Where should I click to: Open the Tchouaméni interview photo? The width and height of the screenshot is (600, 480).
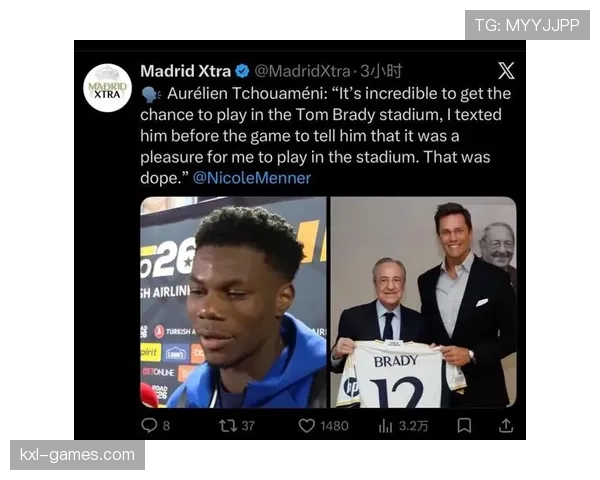(233, 302)
